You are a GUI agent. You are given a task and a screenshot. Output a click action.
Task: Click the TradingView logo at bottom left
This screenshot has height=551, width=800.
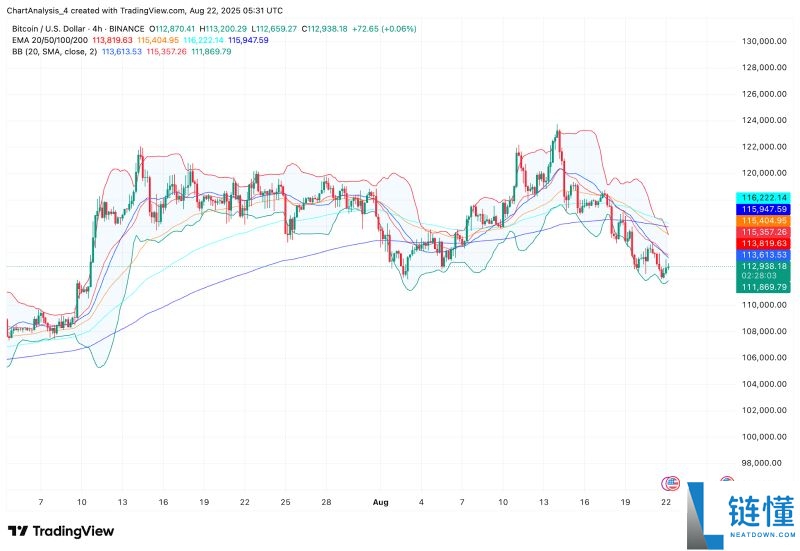pos(61,531)
